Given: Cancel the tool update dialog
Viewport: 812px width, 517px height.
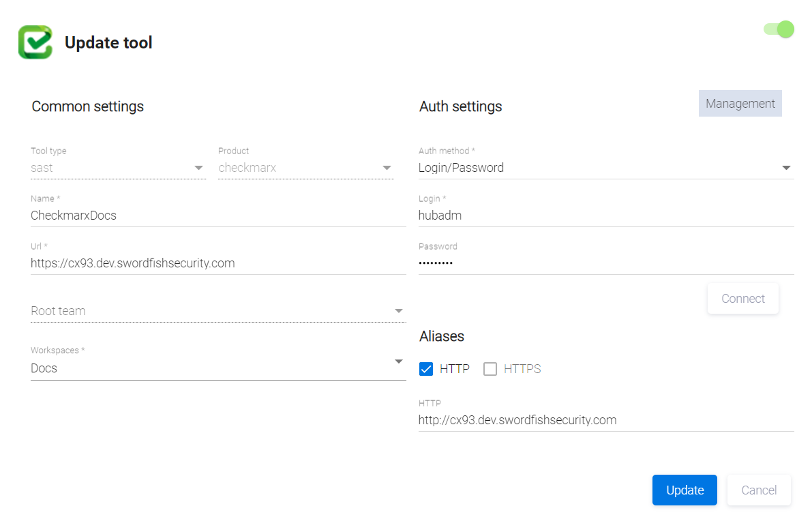Looking at the screenshot, I should coord(759,490).
